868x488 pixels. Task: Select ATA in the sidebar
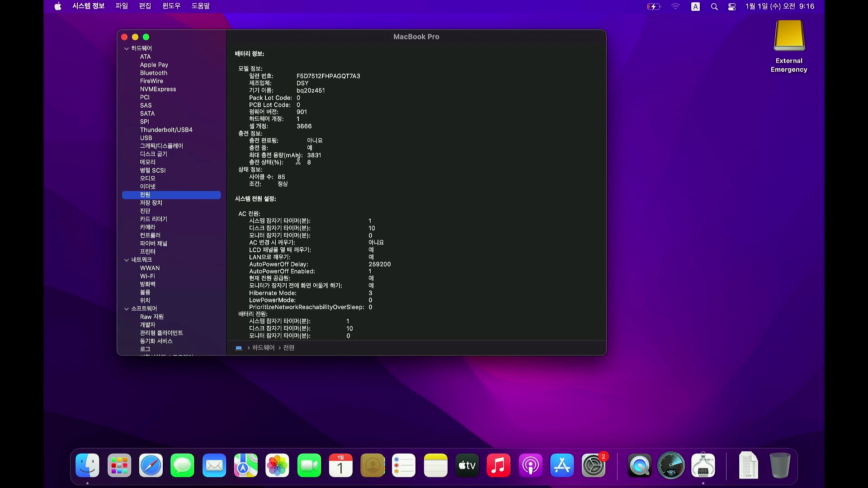tap(145, 56)
